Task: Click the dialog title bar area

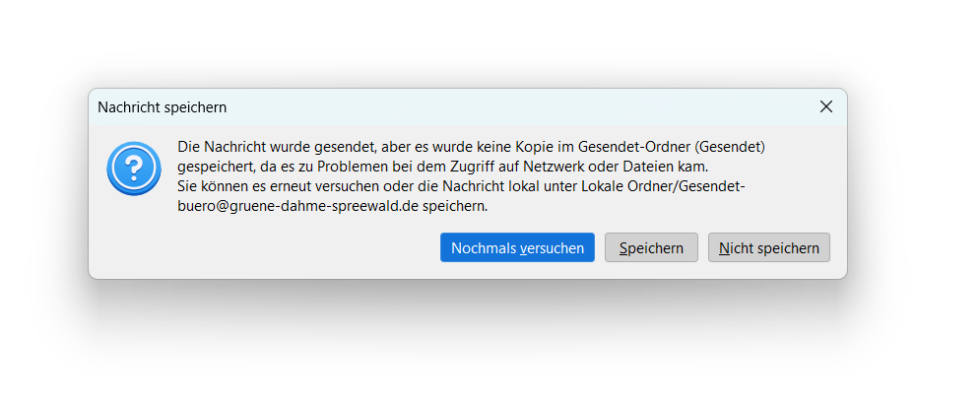Action: click(x=468, y=107)
